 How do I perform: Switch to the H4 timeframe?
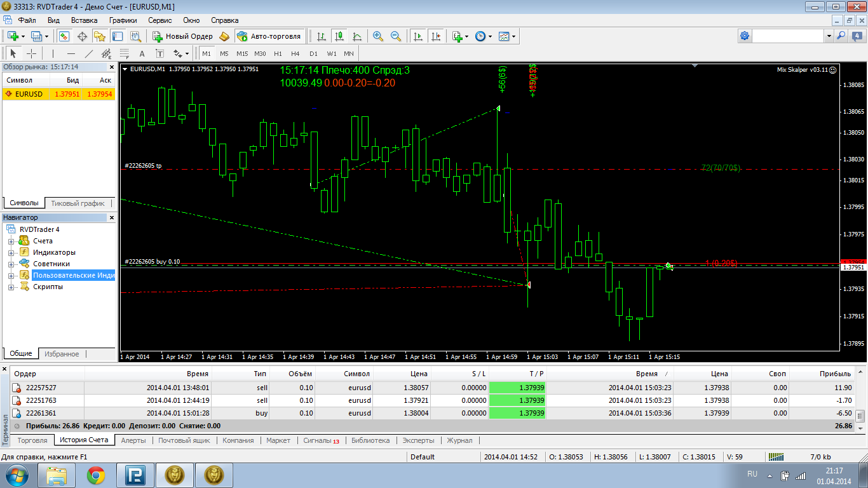click(x=295, y=53)
